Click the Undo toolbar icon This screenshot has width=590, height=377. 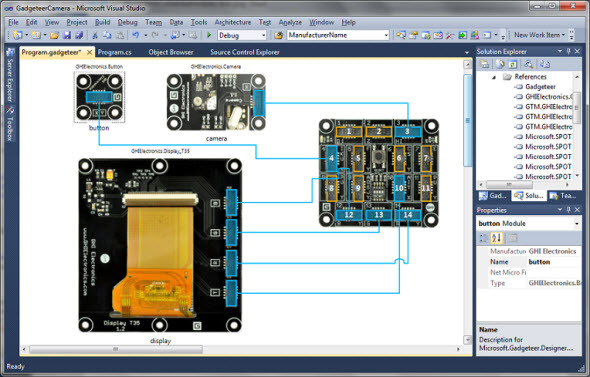135,35
